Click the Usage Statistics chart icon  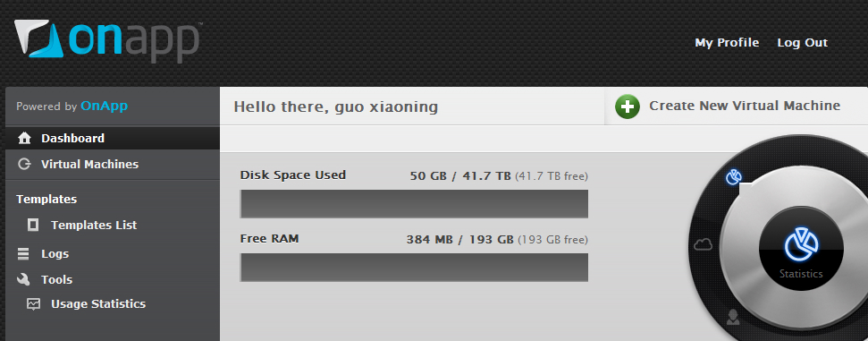click(x=34, y=303)
